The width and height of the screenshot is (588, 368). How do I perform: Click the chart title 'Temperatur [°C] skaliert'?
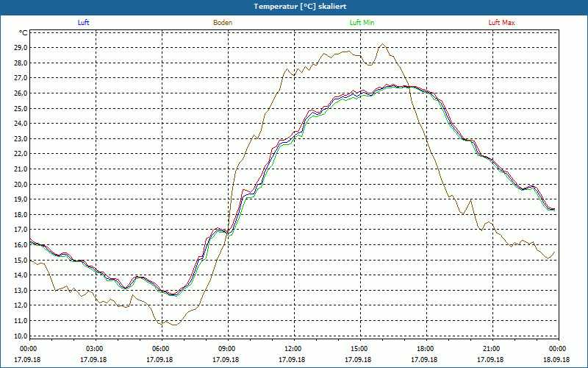point(300,7)
